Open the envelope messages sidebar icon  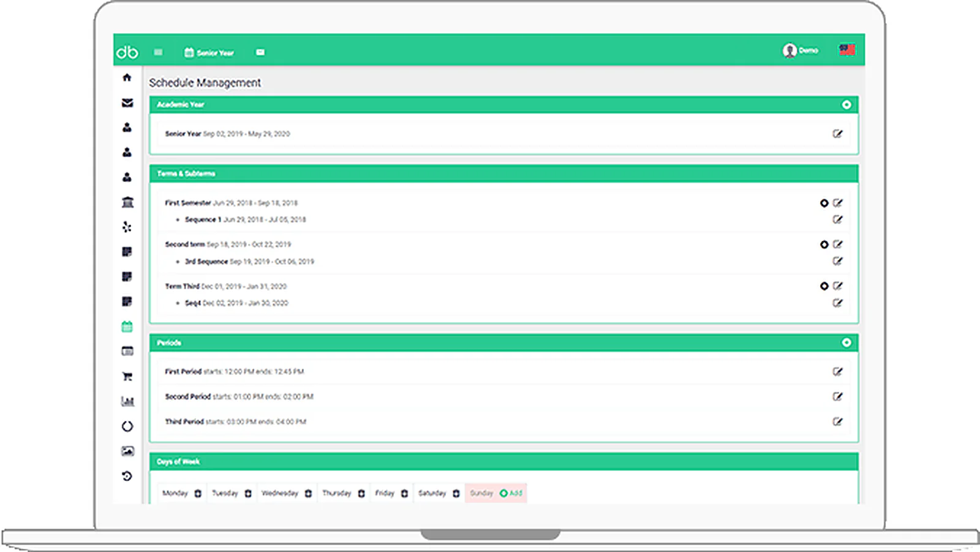click(127, 103)
